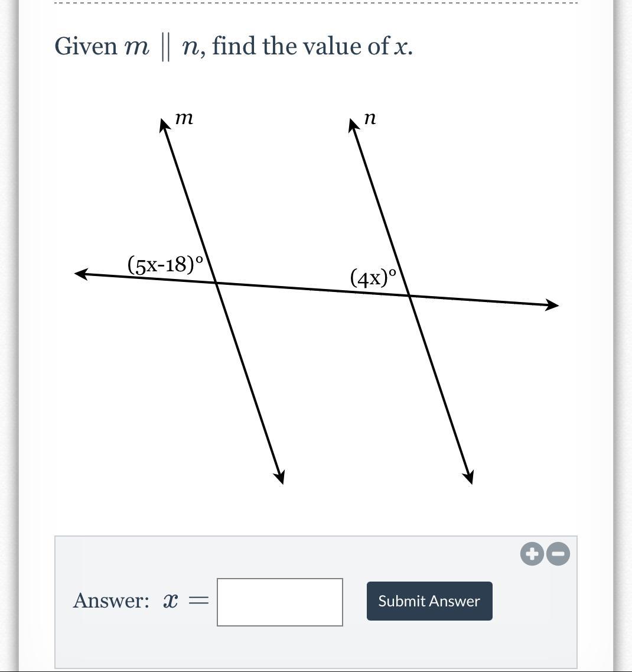Viewport: 632px width, 672px height.
Task: Focus the answer input box for x
Action: tap(279, 602)
